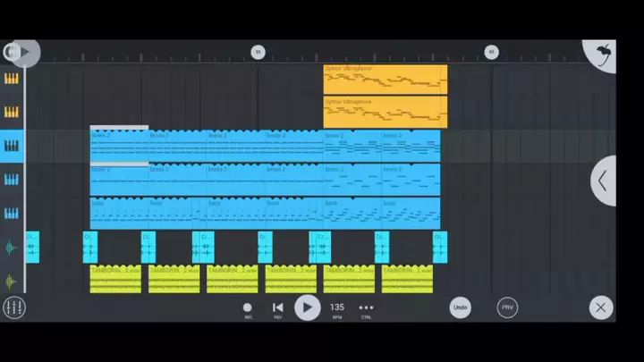Click the Undo button
The image size is (644, 362).
[x=460, y=307]
